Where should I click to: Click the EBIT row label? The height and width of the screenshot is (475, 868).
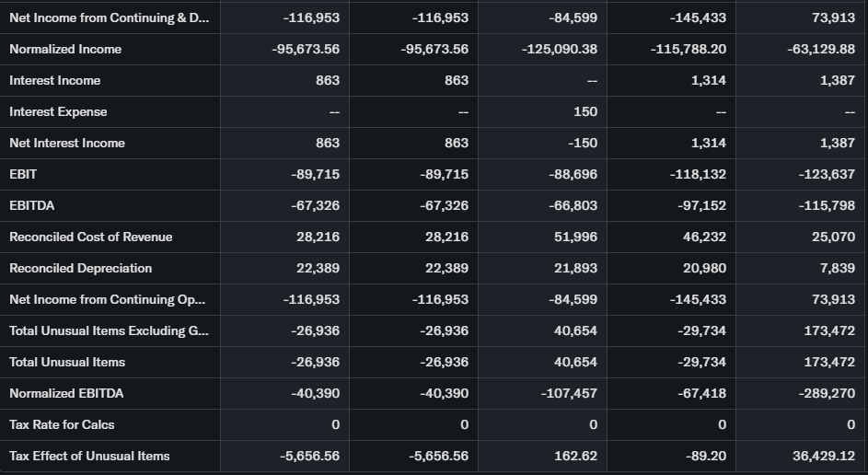[x=23, y=174]
